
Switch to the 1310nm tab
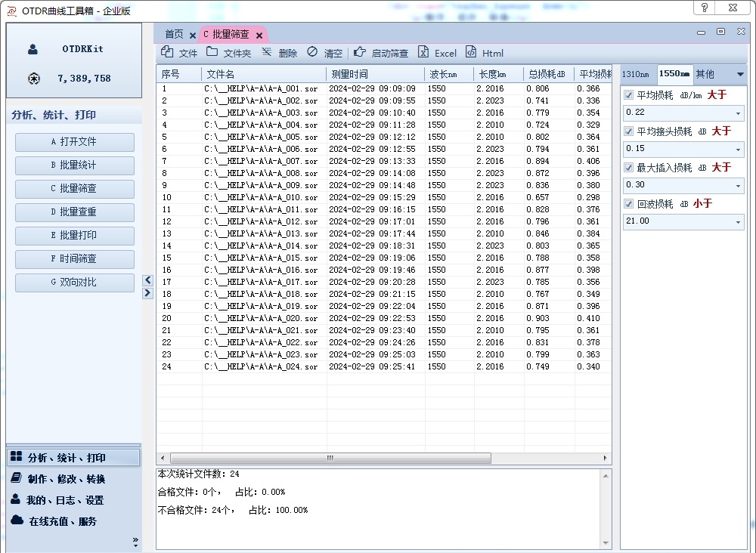[x=635, y=74]
